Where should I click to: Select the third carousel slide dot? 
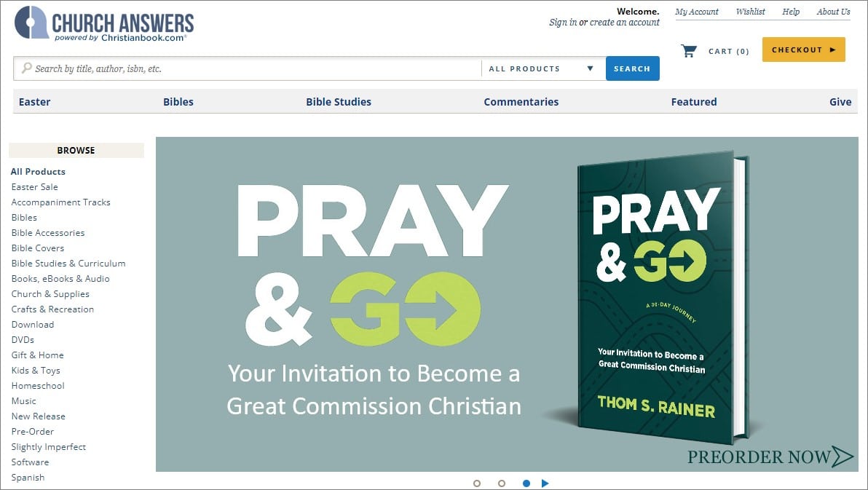pos(526,483)
